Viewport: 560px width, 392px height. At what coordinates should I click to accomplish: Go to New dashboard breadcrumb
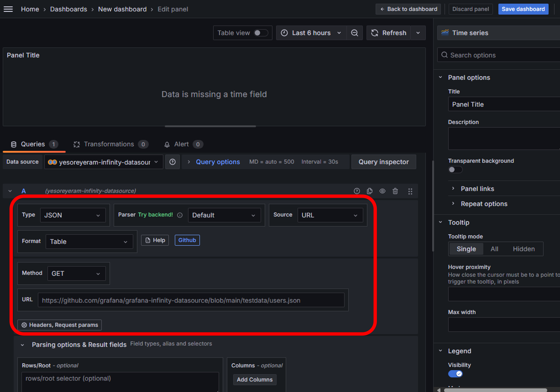(122, 9)
